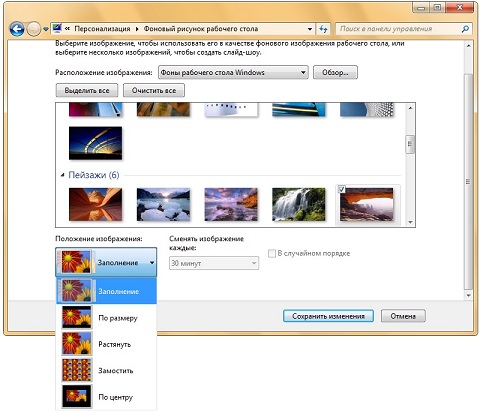This screenshot has height=411, width=480.
Task: Open the recent pages dropdown beside the forward arrow
Action: pyautogui.click(x=46, y=29)
